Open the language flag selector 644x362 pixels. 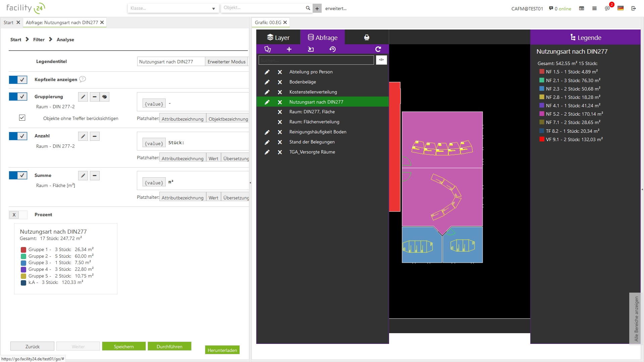[x=621, y=8]
